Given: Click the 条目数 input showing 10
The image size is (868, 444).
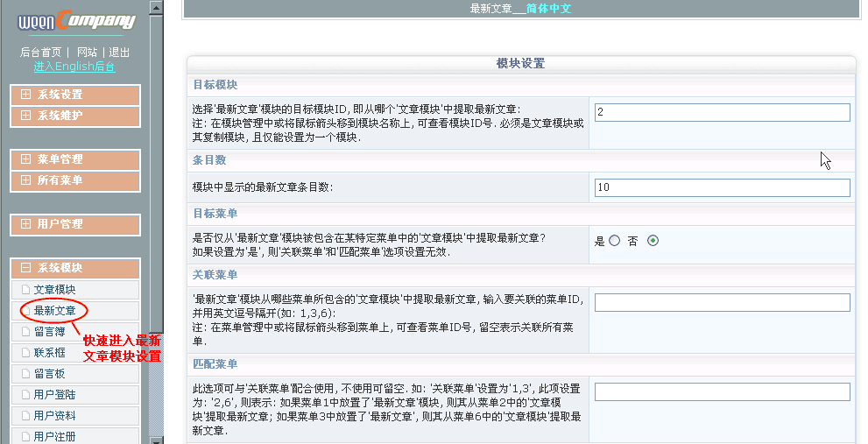Looking at the screenshot, I should (x=723, y=187).
